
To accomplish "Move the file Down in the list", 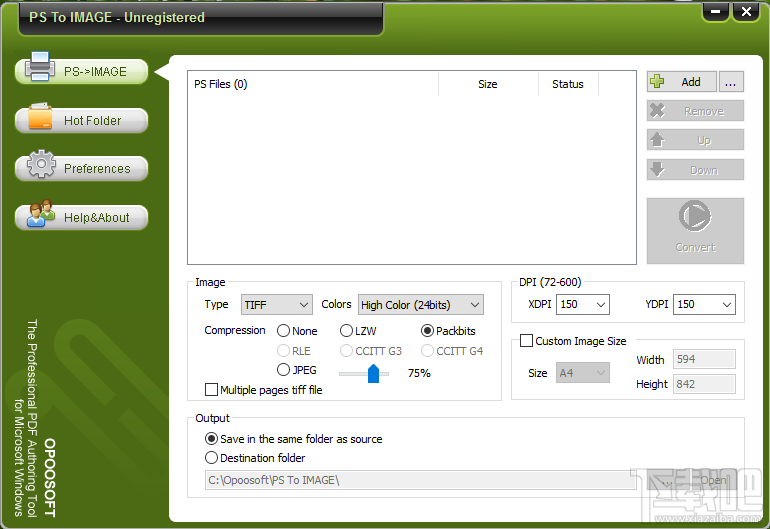I will [695, 169].
